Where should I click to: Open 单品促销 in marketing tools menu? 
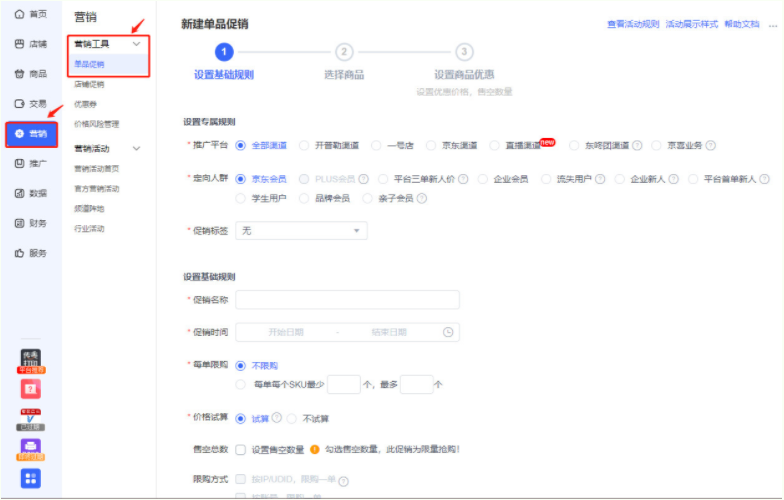pyautogui.click(x=90, y=64)
